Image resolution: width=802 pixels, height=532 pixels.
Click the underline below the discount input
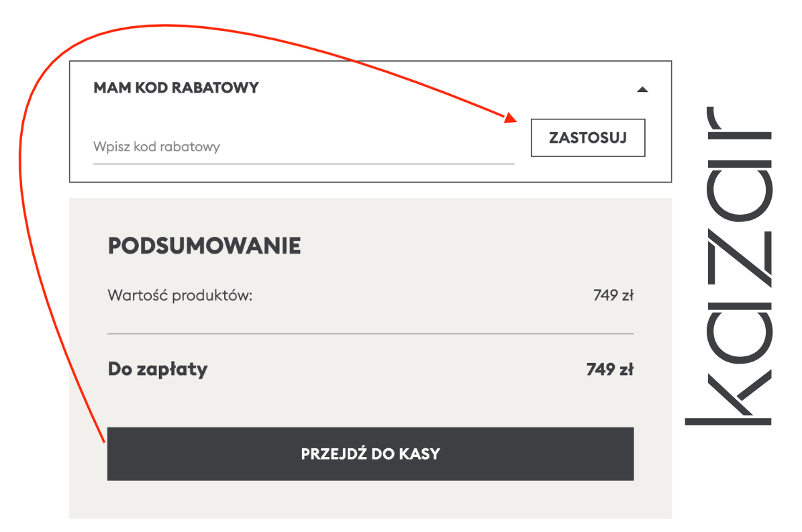tap(303, 163)
